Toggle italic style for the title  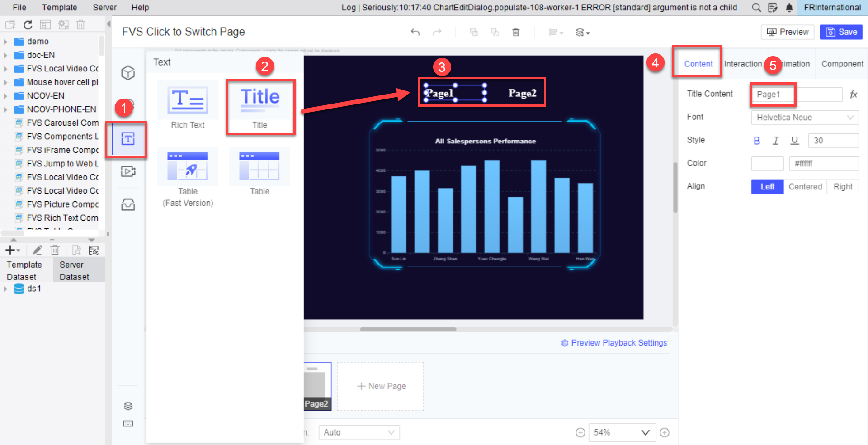pos(776,141)
